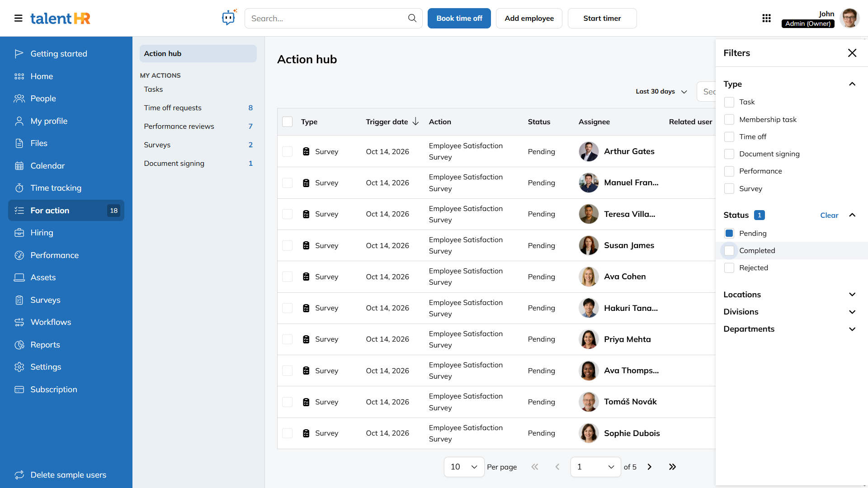Open Performance reviews actions
The image size is (868, 488).
point(198,126)
